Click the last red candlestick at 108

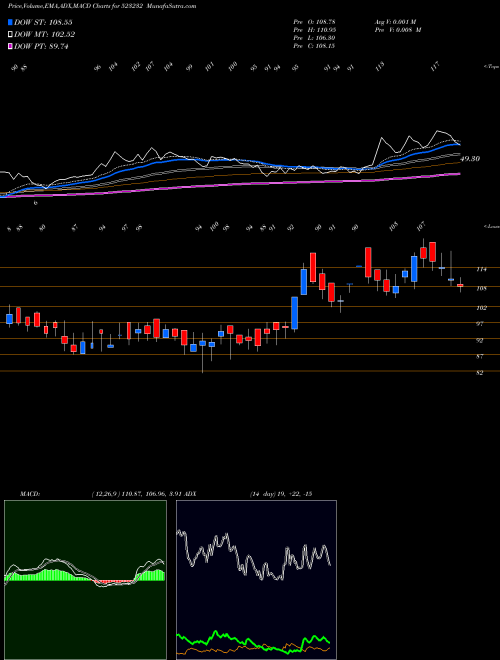click(x=460, y=285)
